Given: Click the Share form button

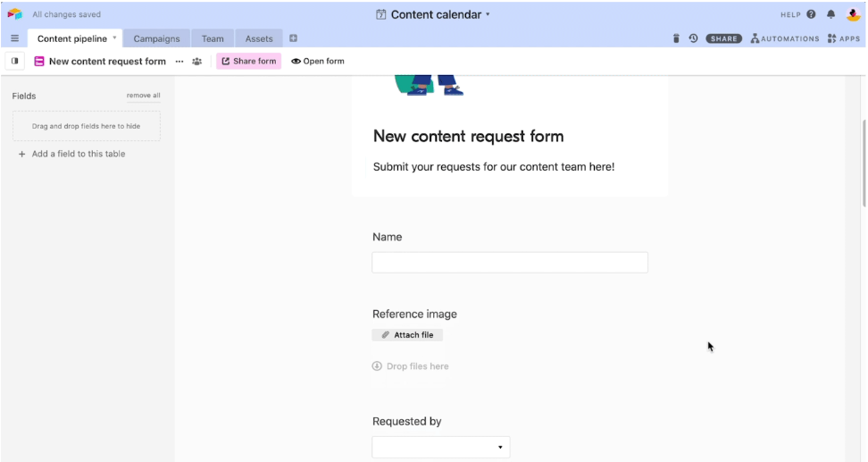Looking at the screenshot, I should 248,62.
